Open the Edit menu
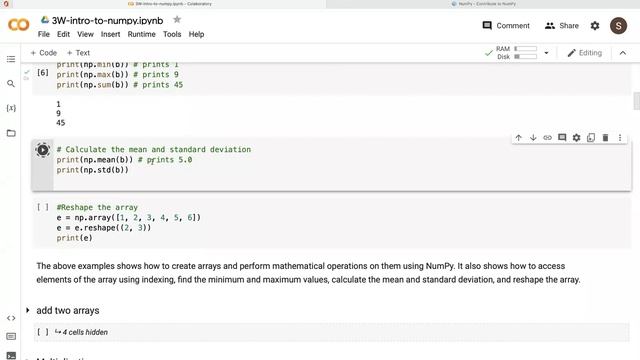The image size is (640, 360). (63, 34)
